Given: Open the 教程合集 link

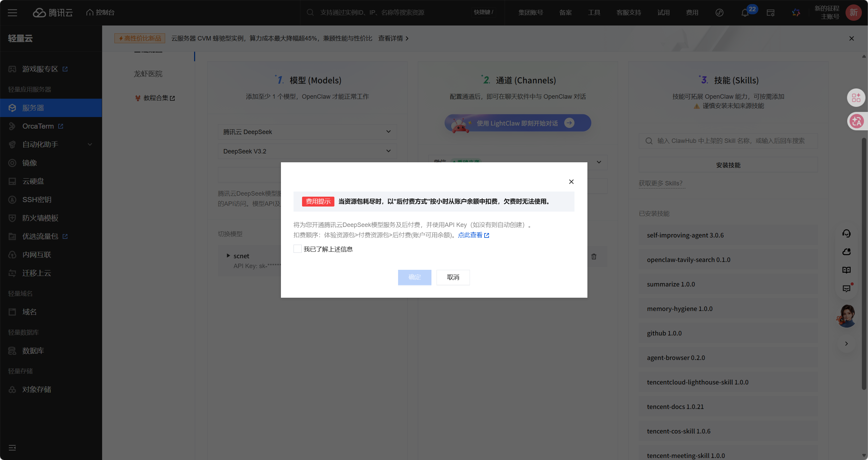Looking at the screenshot, I should point(156,98).
